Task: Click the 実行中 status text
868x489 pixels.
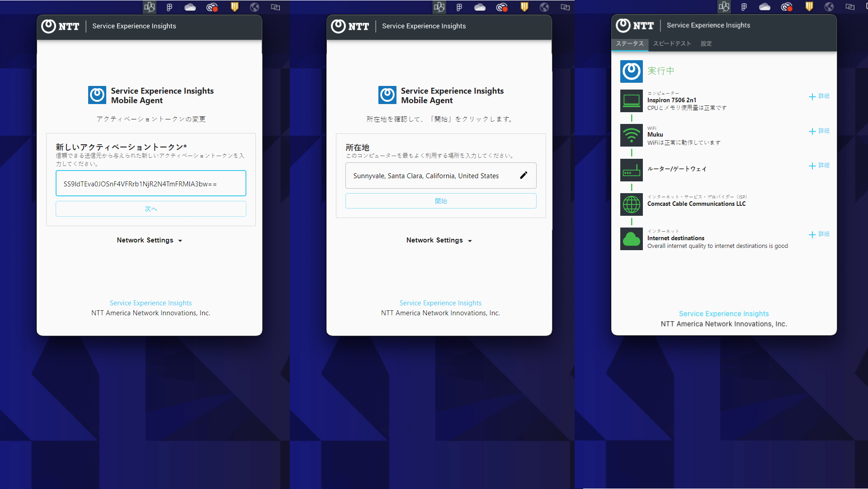Action: [661, 71]
